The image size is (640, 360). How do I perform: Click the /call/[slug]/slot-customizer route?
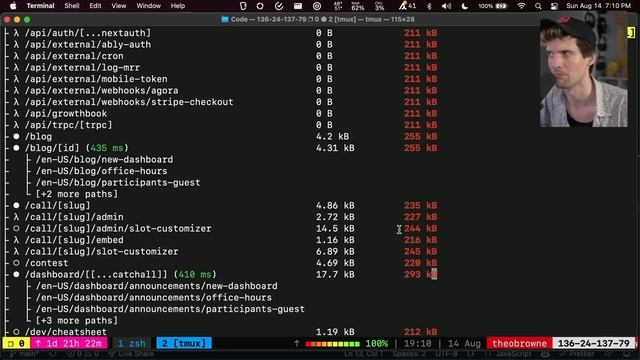pos(101,251)
